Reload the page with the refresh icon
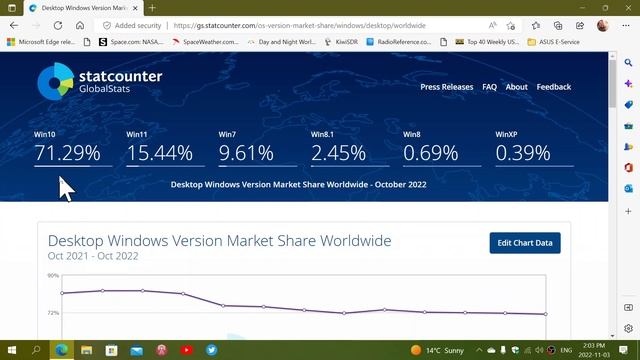This screenshot has height=360, width=640. pyautogui.click(x=58, y=25)
